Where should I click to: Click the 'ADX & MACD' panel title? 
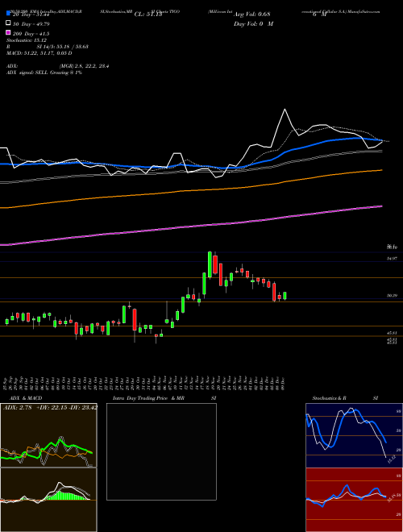(x=26, y=398)
